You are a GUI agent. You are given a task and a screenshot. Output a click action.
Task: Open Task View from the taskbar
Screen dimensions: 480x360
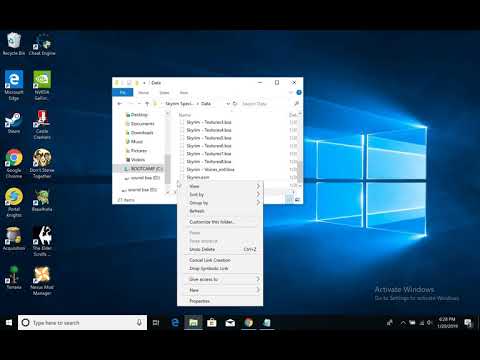point(156,323)
